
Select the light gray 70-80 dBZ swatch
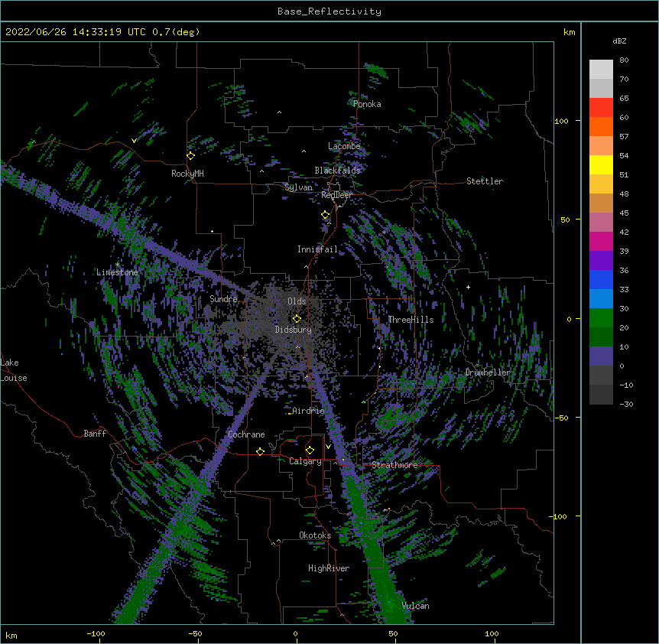[x=601, y=69]
